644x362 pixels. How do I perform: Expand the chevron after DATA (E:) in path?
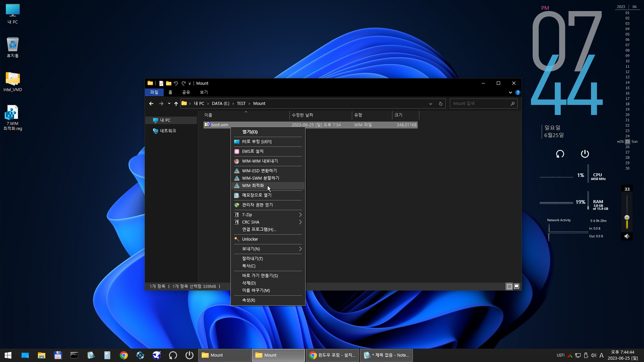click(233, 104)
